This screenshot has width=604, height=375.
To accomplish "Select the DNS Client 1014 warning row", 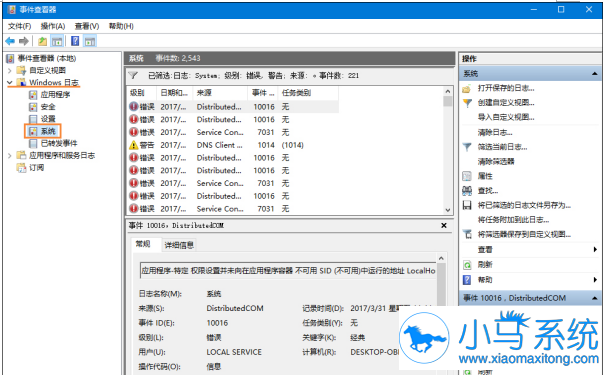I will click(233, 145).
